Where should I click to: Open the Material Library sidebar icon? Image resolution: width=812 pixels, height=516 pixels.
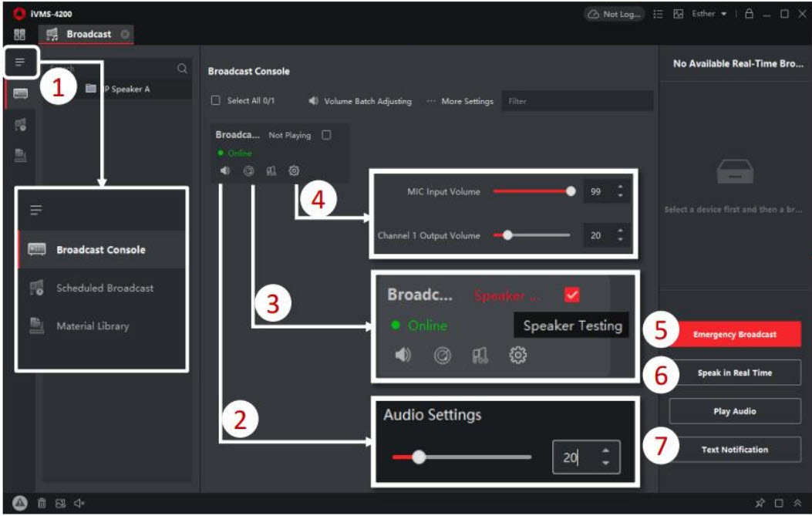(x=21, y=155)
